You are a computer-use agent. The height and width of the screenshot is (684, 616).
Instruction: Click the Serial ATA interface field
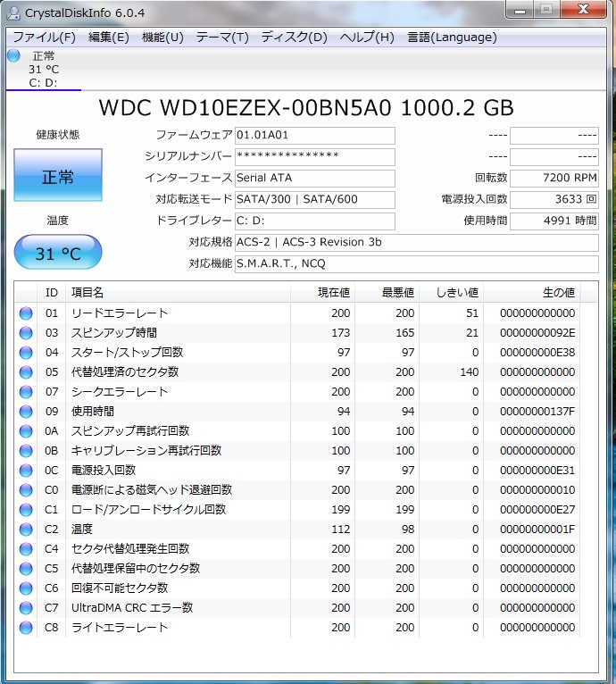click(315, 178)
